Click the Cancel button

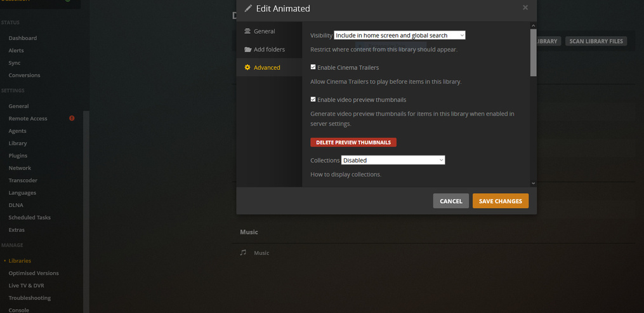coord(451,201)
